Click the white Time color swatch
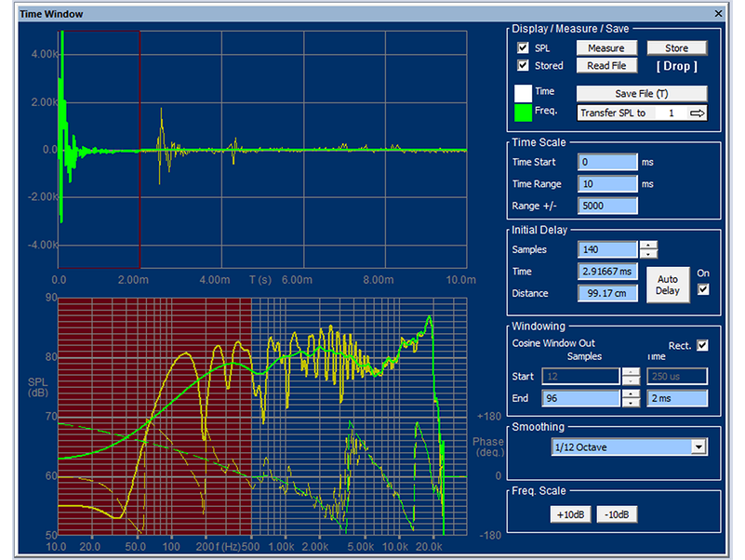This screenshot has height=560, width=745. (x=522, y=93)
